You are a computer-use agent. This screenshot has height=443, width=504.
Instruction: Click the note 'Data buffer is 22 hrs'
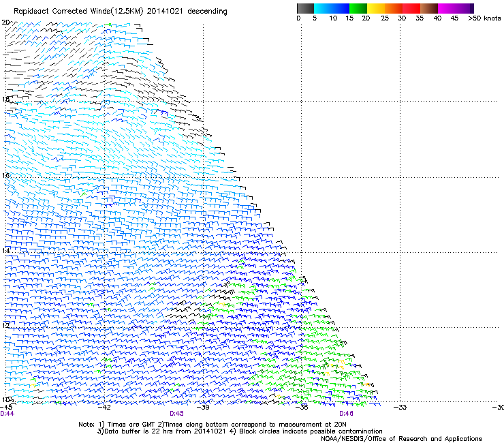click(x=138, y=431)
